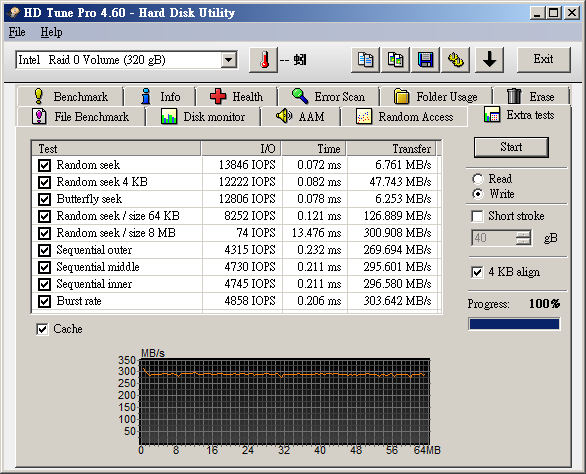Copy screenshot to clipboard icon

pyautogui.click(x=395, y=60)
